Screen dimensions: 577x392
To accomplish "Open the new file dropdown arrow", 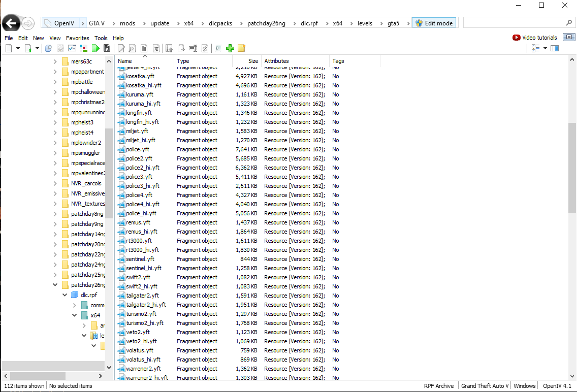I will coord(18,48).
